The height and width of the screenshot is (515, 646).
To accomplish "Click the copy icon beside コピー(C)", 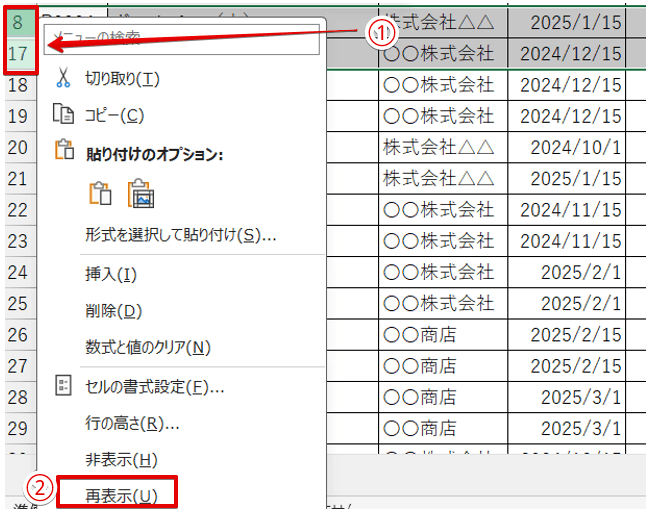I will [x=63, y=114].
